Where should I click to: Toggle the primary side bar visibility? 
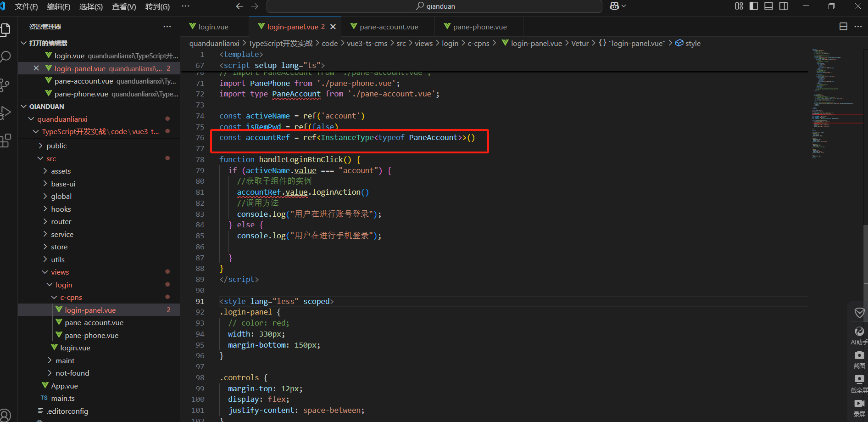pyautogui.click(x=754, y=6)
